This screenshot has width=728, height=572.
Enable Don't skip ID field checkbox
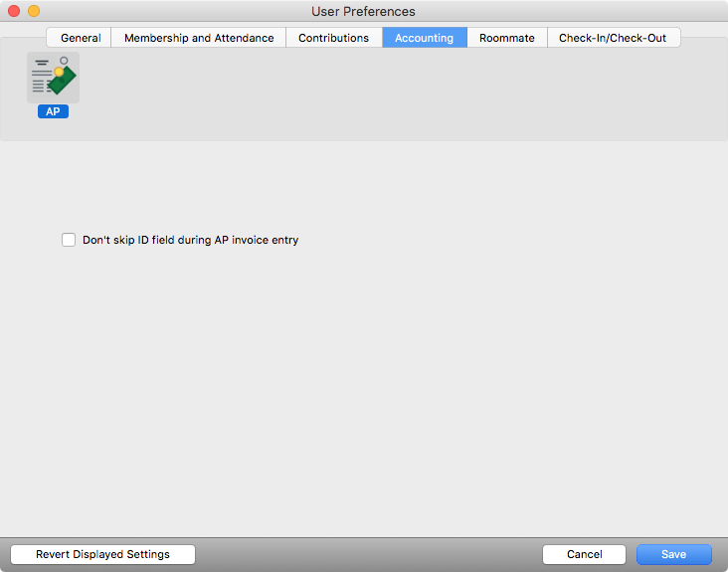coord(69,240)
